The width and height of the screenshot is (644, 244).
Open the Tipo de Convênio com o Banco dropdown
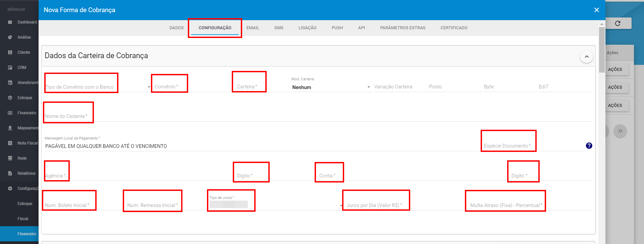tap(98, 87)
